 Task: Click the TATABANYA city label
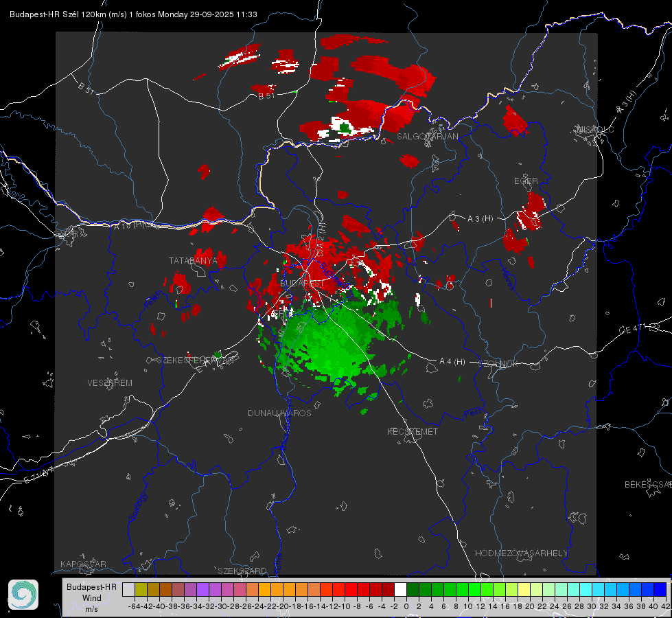[193, 261]
